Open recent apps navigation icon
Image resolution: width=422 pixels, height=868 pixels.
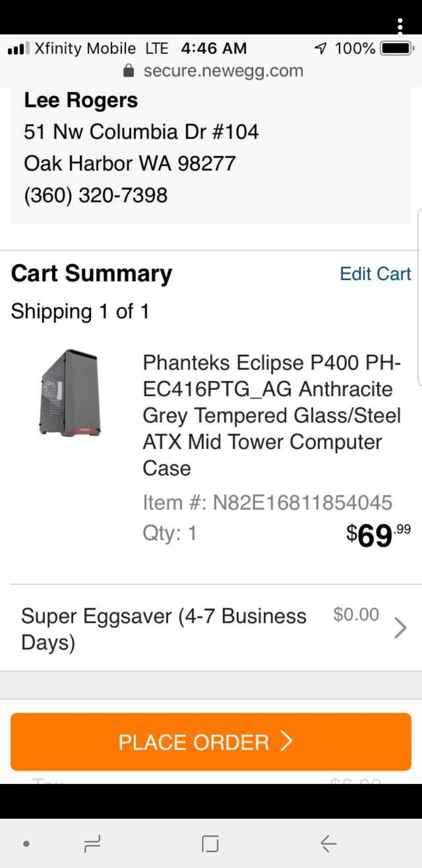pos(93,843)
